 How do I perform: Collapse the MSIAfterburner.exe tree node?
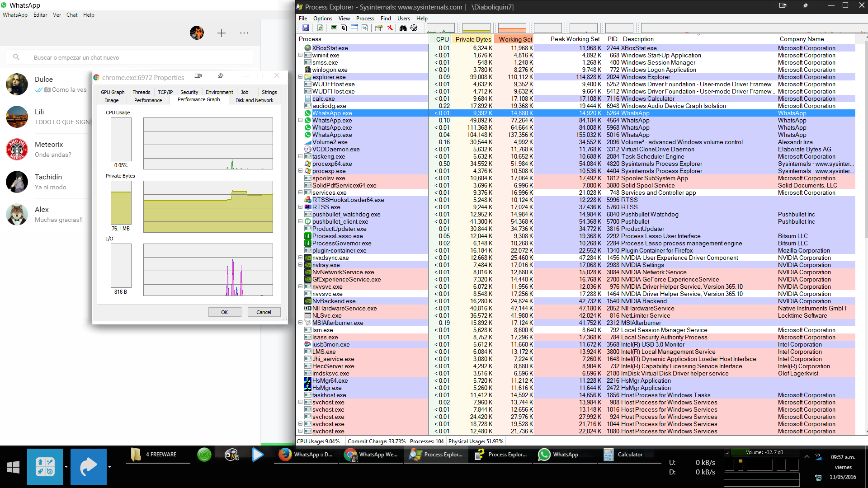[x=300, y=323]
